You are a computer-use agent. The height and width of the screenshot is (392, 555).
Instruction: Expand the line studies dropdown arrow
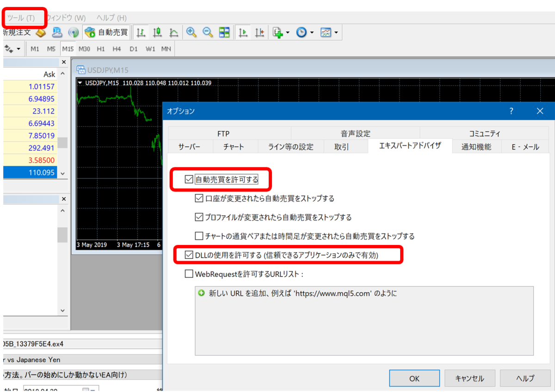point(18,49)
